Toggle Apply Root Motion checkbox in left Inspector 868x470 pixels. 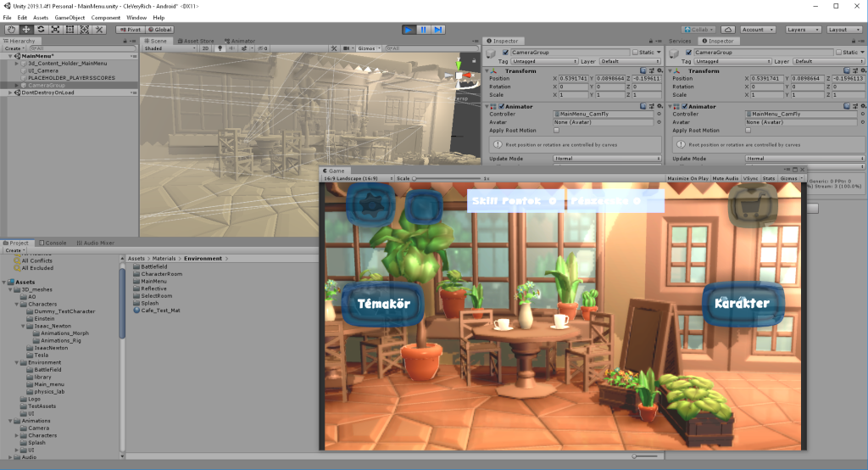(x=556, y=131)
